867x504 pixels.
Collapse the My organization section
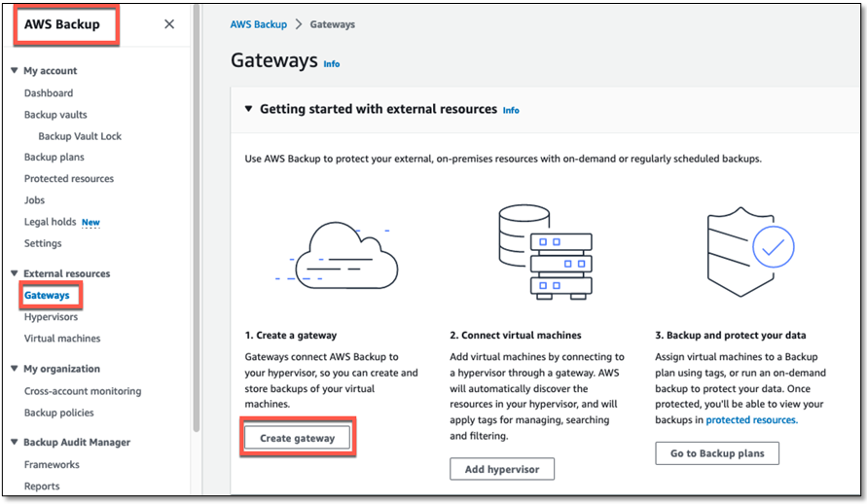pos(15,368)
